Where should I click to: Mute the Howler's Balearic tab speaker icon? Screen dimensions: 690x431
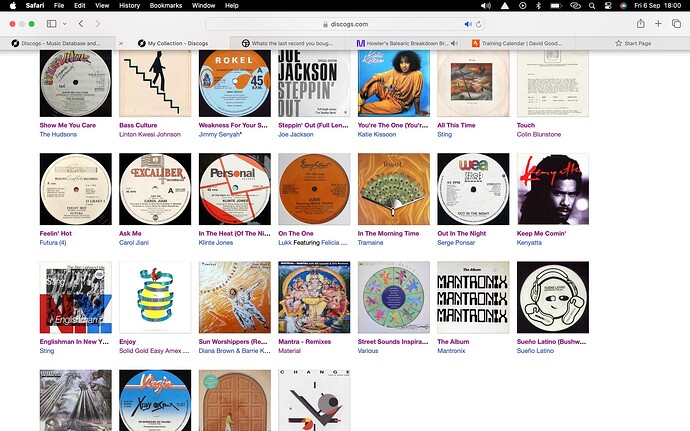pyautogui.click(x=454, y=43)
